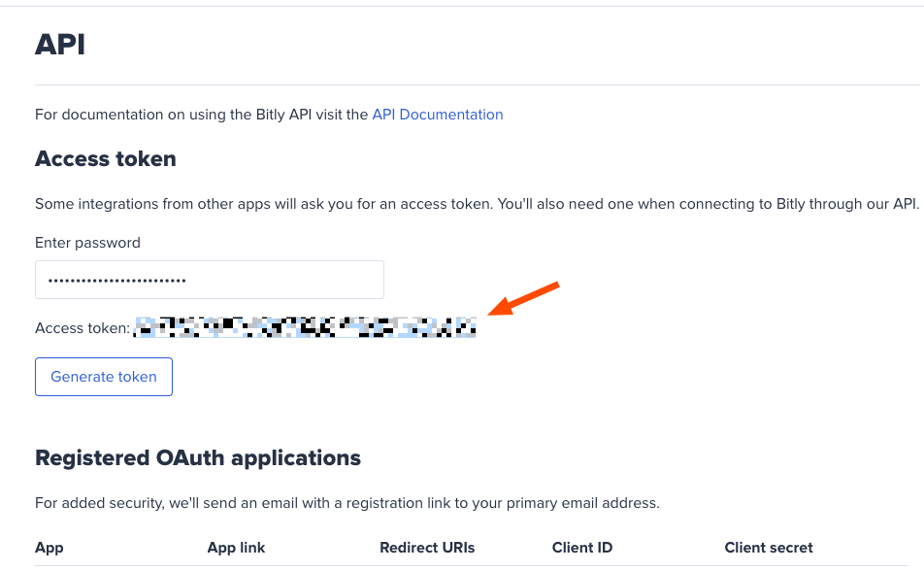Screen dimensions: 924x571
Task: Click the Generate token button
Action: pos(104,377)
